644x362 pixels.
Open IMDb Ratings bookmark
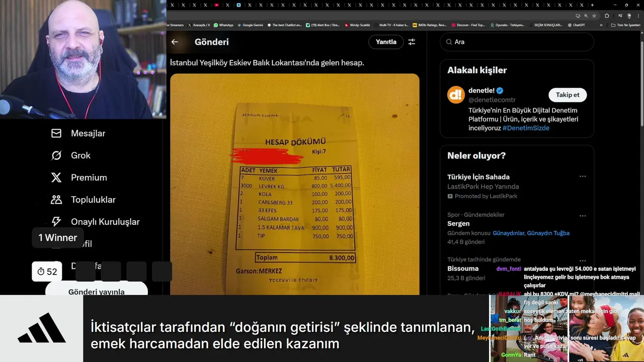pyautogui.click(x=429, y=25)
